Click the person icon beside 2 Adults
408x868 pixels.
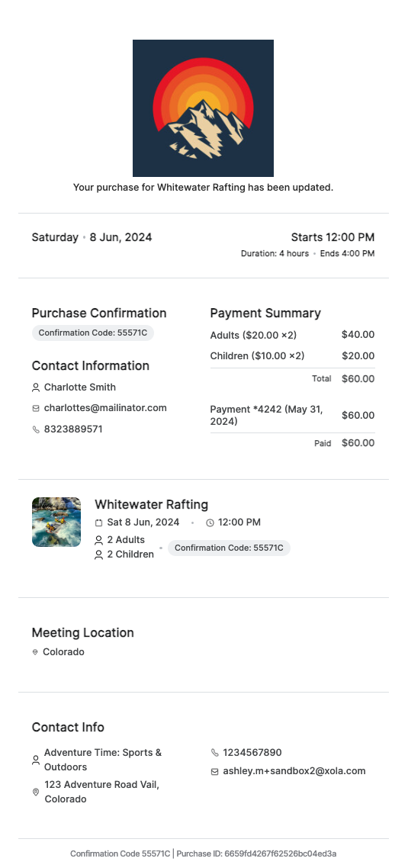[x=98, y=540]
